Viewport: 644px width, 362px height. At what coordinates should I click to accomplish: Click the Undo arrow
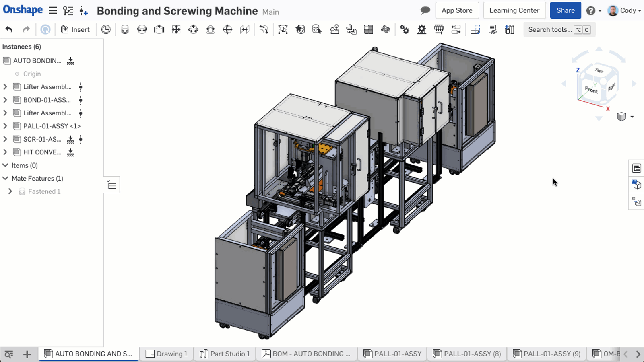pos(8,29)
